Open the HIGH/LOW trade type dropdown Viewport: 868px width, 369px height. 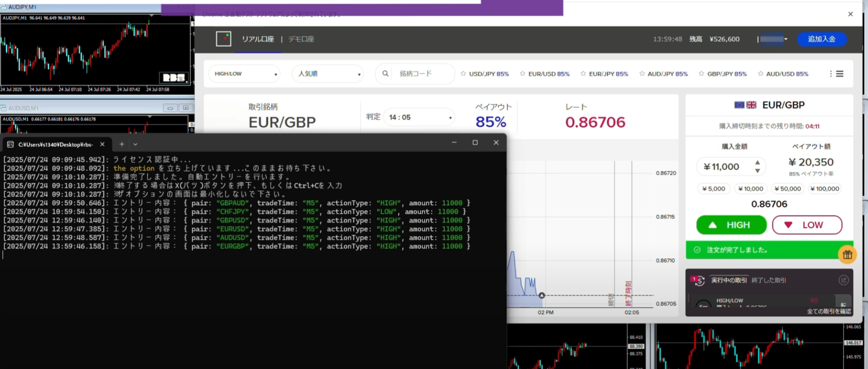click(x=245, y=74)
